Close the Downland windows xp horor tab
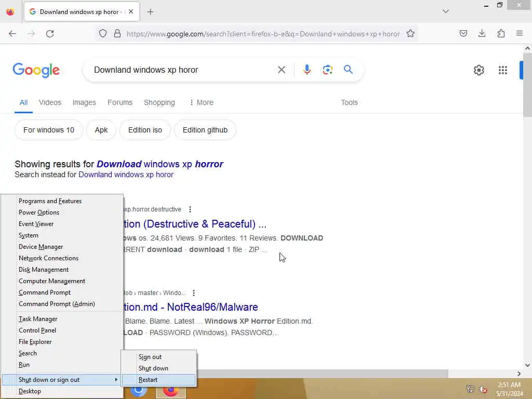 130,12
